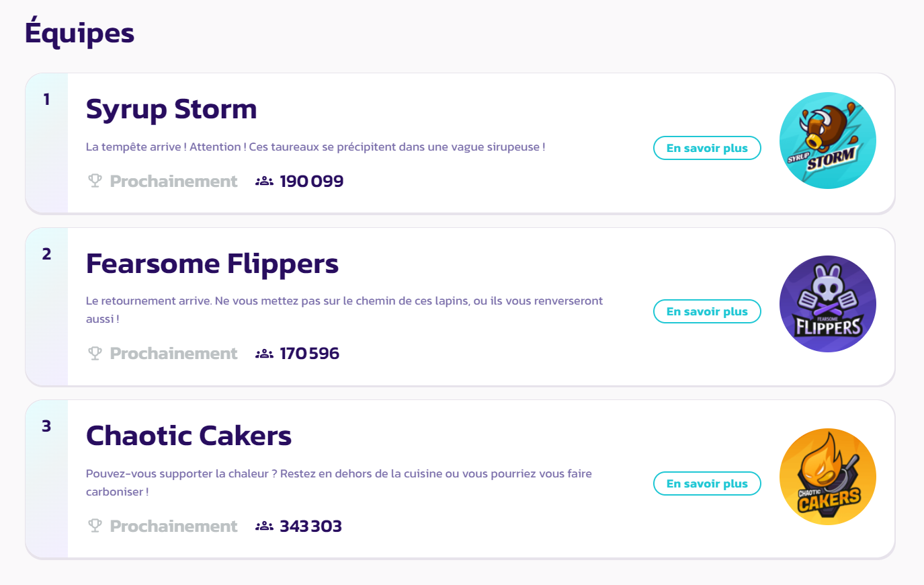Click the "Équipes" page heading
924x585 pixels.
click(79, 33)
